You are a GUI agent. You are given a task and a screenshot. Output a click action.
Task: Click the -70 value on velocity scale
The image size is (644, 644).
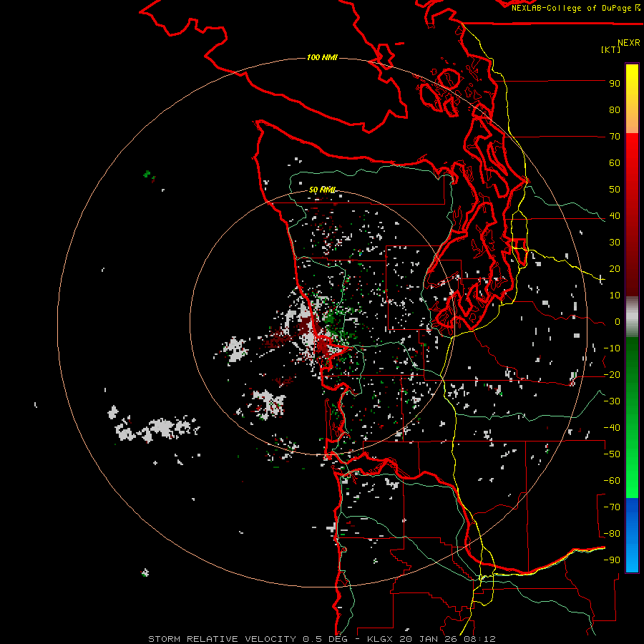coord(612,507)
